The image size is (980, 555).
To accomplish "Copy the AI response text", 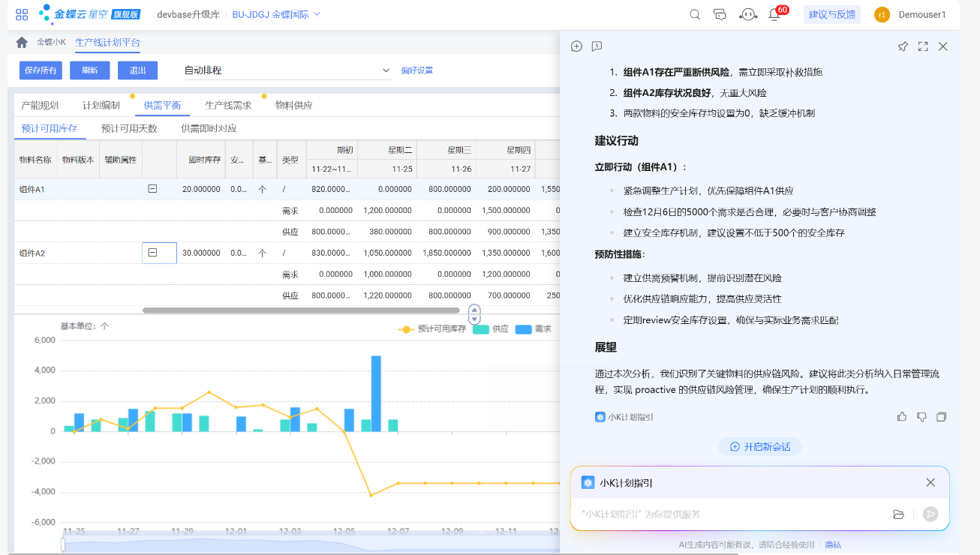I will click(942, 416).
